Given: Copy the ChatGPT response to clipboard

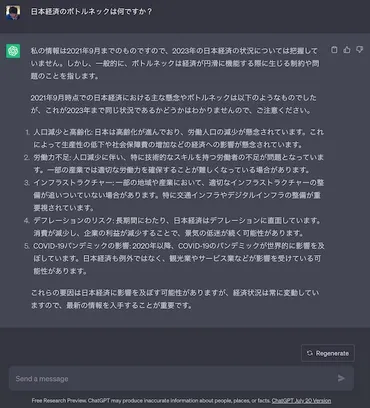Looking at the screenshot, I should coord(334,50).
